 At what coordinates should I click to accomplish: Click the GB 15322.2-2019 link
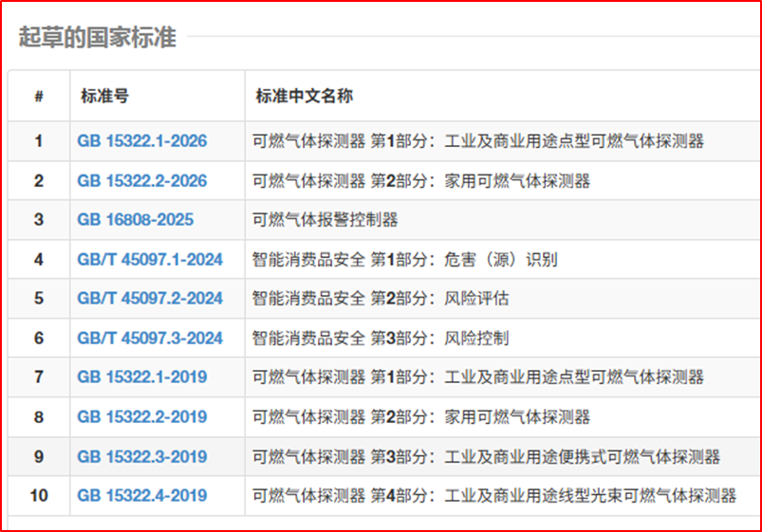pos(141,417)
